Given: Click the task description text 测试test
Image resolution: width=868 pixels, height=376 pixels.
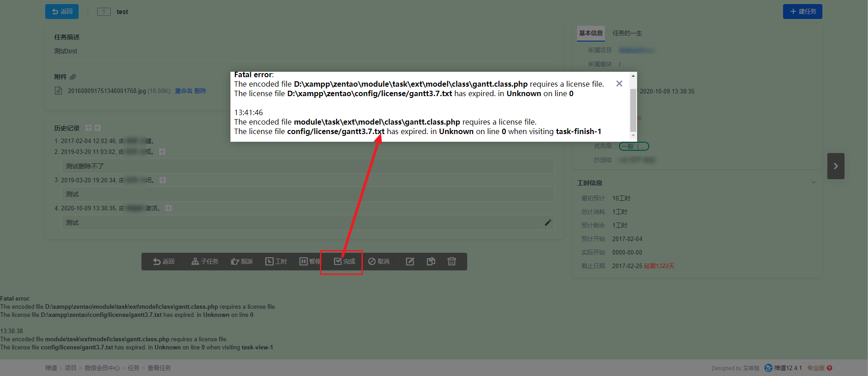Looking at the screenshot, I should [66, 51].
